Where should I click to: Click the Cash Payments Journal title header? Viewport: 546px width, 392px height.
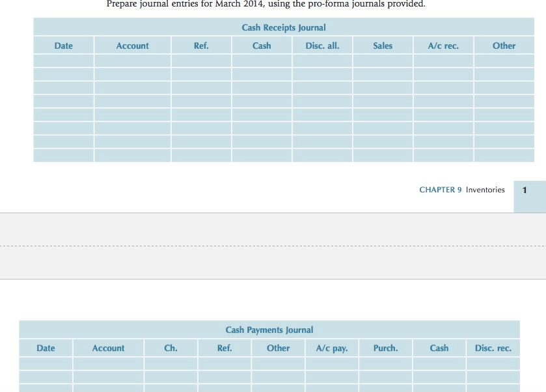click(x=269, y=330)
